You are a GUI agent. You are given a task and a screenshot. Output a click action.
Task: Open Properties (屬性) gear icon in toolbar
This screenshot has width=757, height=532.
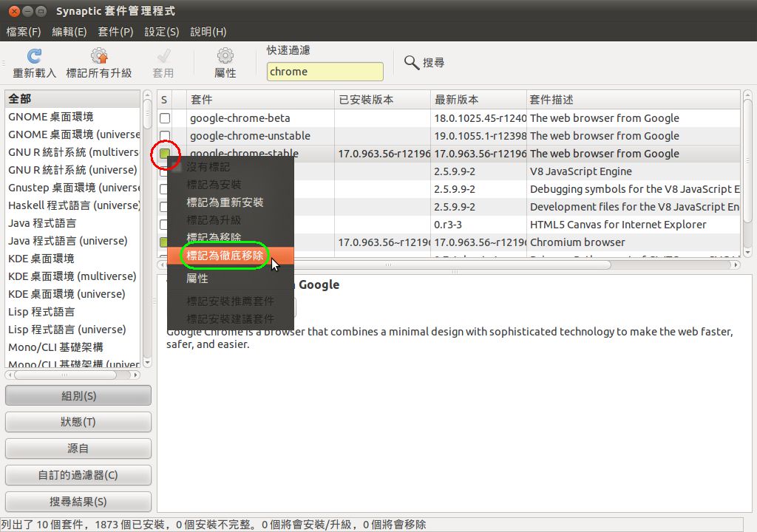225,57
